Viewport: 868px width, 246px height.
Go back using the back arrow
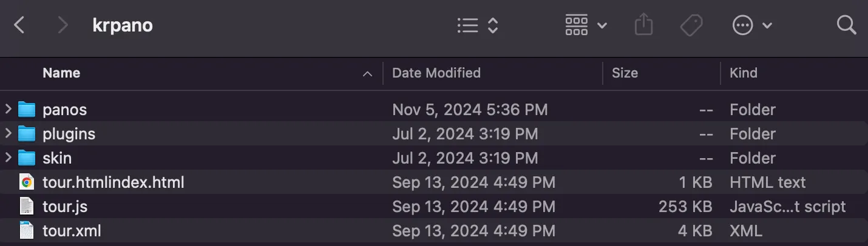(x=19, y=25)
